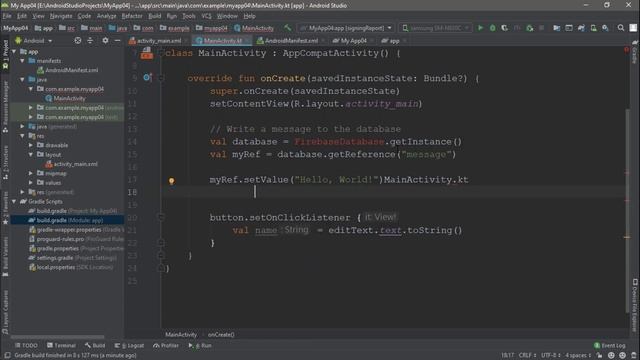
Task: Select activity_main.xml in project tree
Action: pyautogui.click(x=72, y=164)
